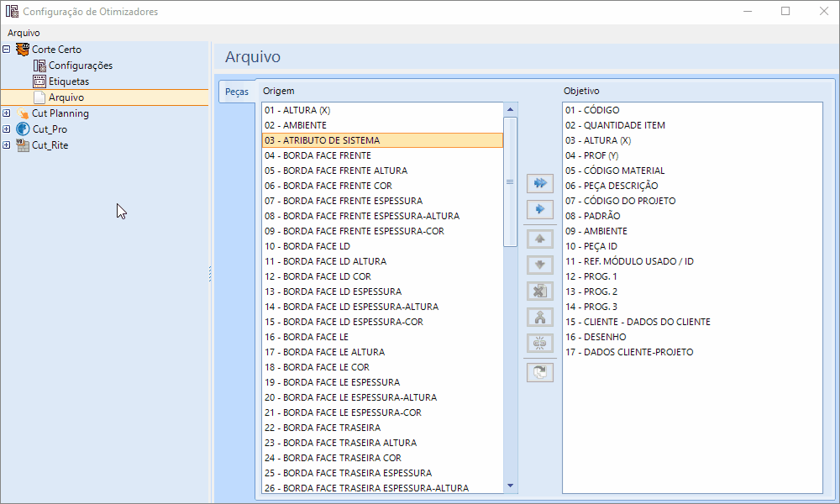Select '05 - CÓDIGO MATERIAL' in Objetivo list
Image resolution: width=840 pixels, height=504 pixels.
point(692,171)
